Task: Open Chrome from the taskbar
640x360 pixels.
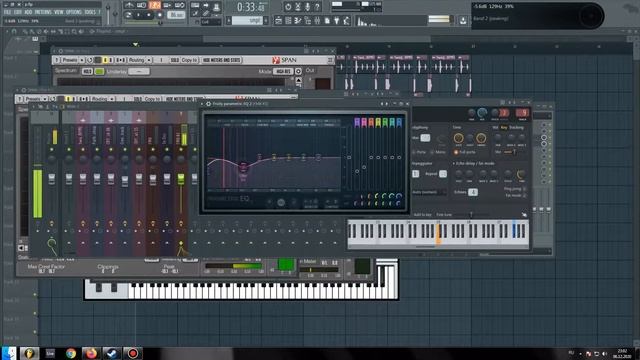Action: click(71, 353)
